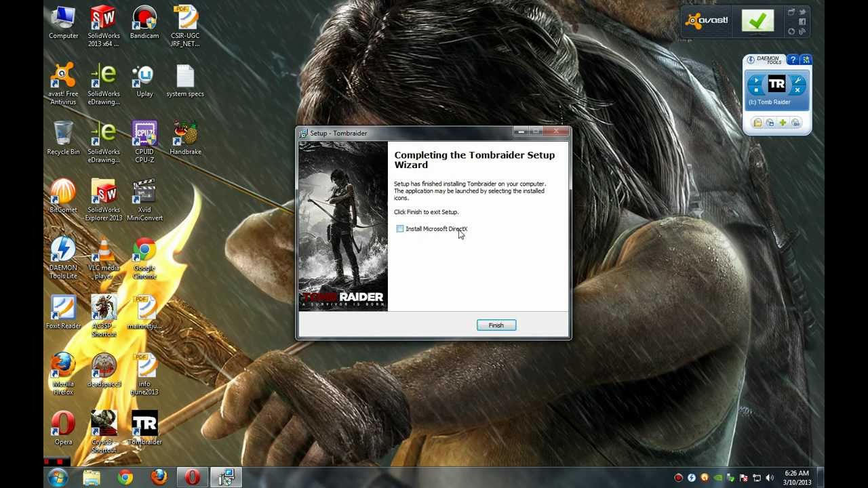Open Action Center flag tray icon
868x488 pixels.
[x=743, y=479]
